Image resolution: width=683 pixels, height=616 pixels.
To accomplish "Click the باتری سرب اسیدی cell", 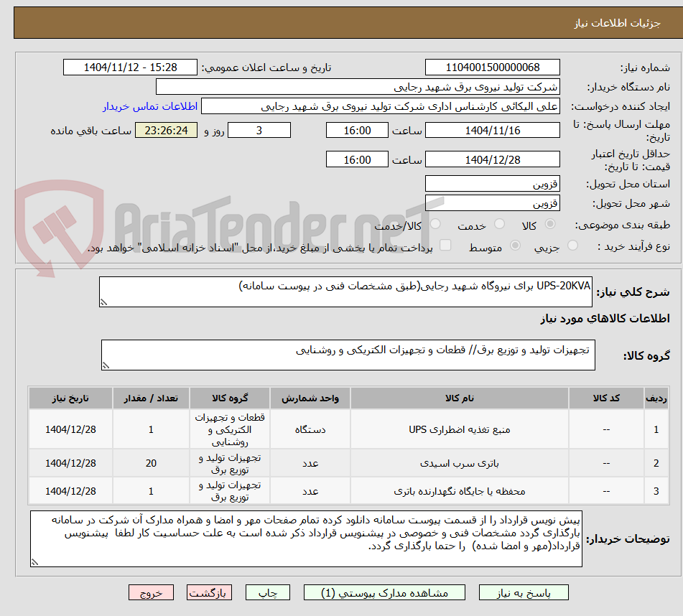I will pos(459,463).
